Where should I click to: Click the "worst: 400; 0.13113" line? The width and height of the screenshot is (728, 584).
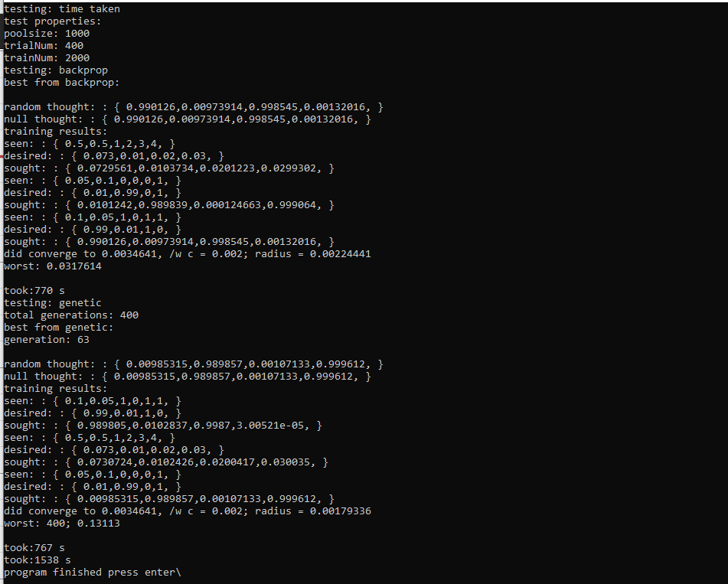(x=62, y=524)
